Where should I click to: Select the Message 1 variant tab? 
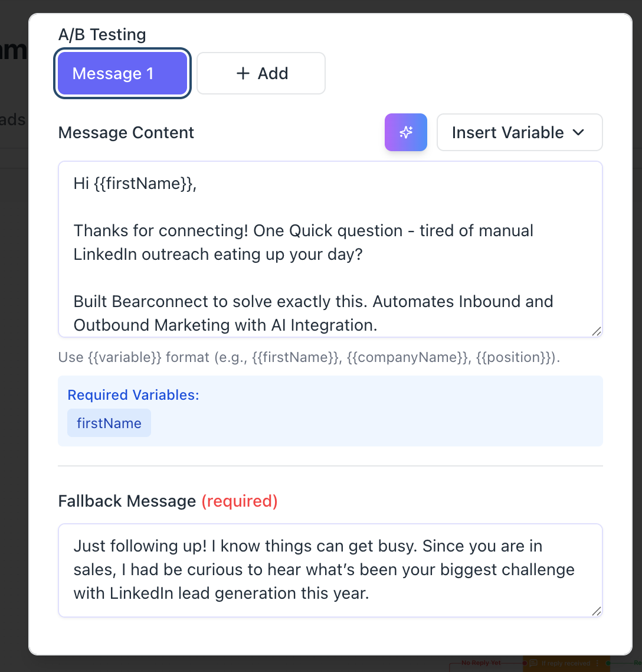[x=123, y=74]
